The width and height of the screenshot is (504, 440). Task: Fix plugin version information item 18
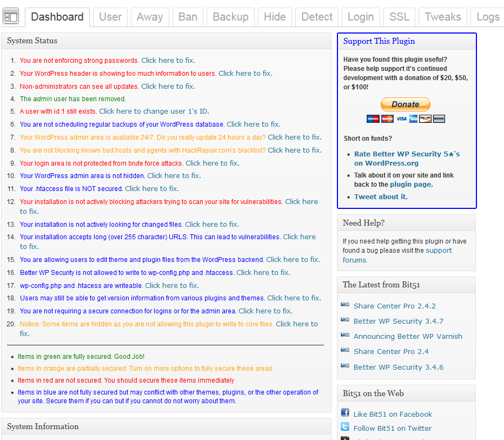294,298
